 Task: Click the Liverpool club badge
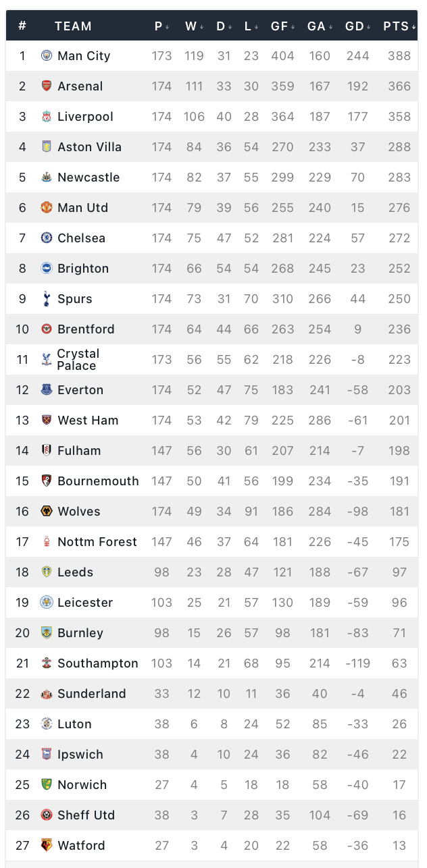point(47,116)
